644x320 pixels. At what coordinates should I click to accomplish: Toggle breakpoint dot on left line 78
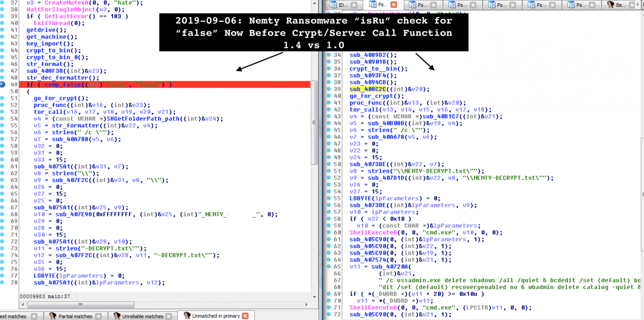(x=2, y=283)
